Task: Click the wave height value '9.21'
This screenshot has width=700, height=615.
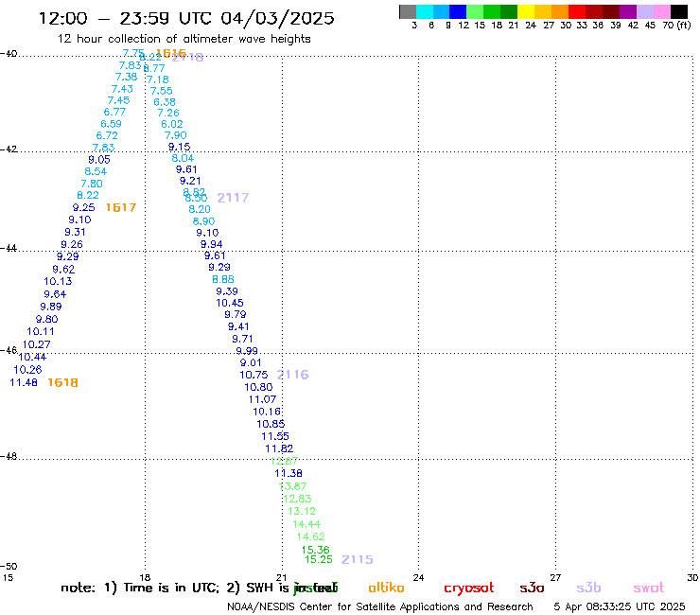Action: [x=190, y=181]
